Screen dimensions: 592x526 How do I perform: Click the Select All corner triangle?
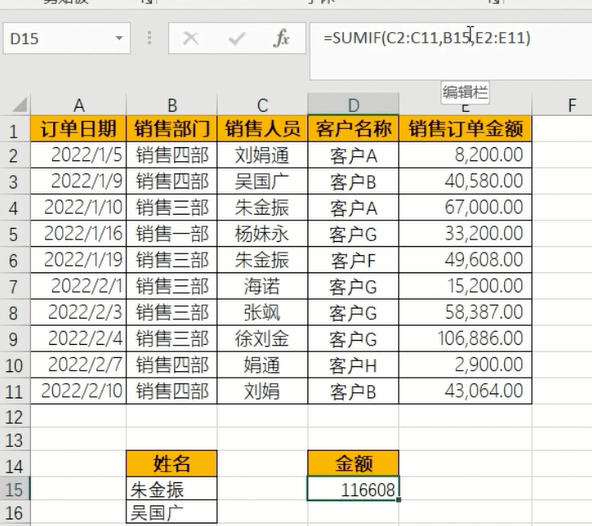coord(19,105)
